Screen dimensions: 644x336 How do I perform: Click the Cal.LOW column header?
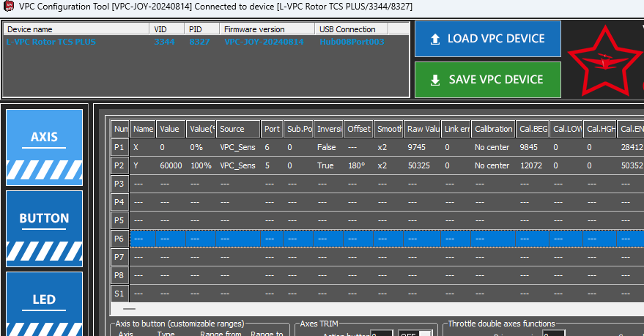click(566, 129)
